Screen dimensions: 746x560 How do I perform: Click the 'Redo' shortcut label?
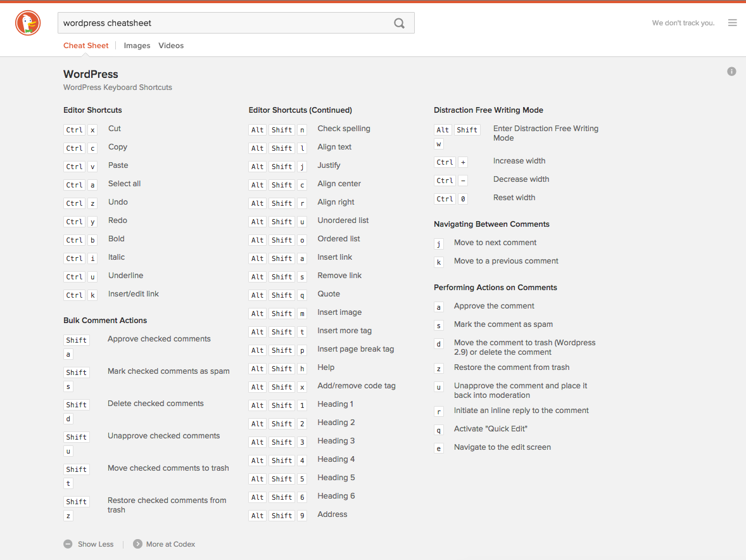pos(118,220)
